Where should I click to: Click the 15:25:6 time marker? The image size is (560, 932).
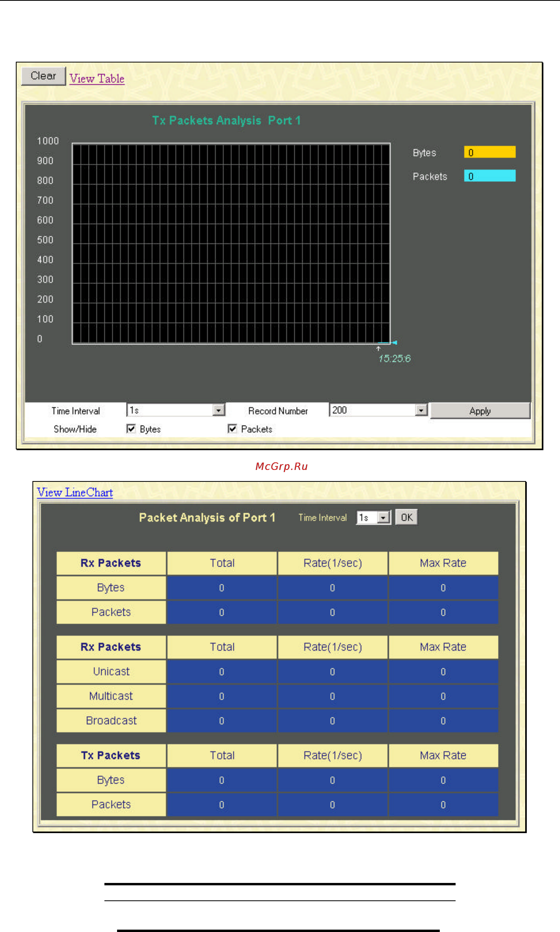click(394, 359)
